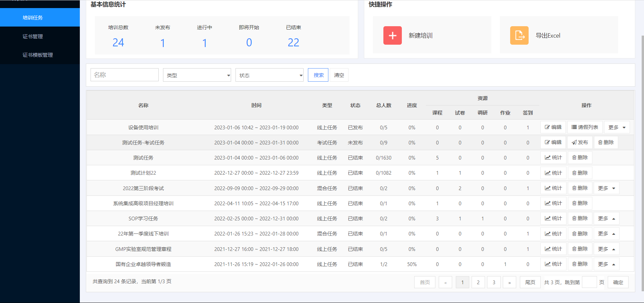Delete the 测试计划22 row
This screenshot has height=303, width=644.
click(x=580, y=173)
